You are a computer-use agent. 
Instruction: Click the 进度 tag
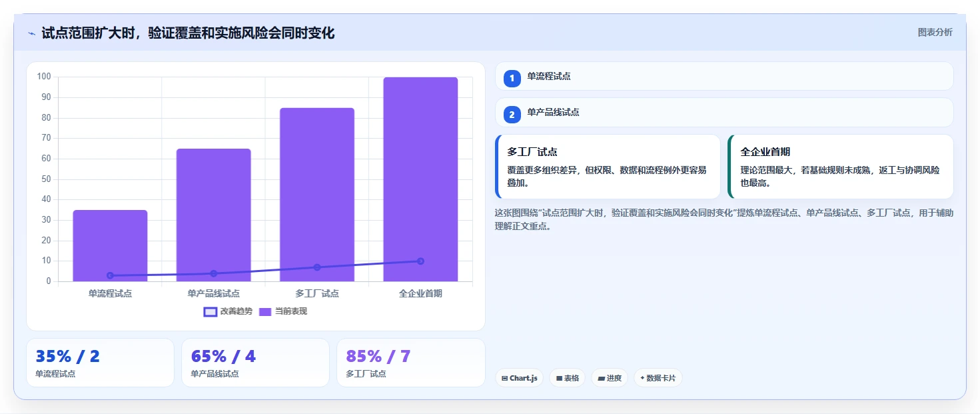click(610, 378)
